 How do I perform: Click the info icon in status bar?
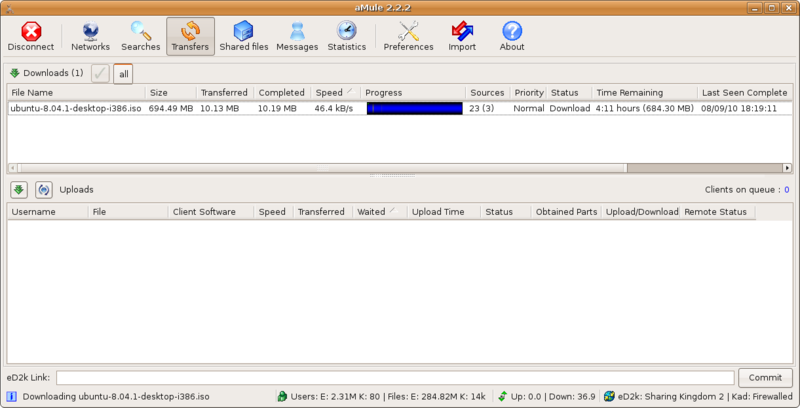click(12, 396)
